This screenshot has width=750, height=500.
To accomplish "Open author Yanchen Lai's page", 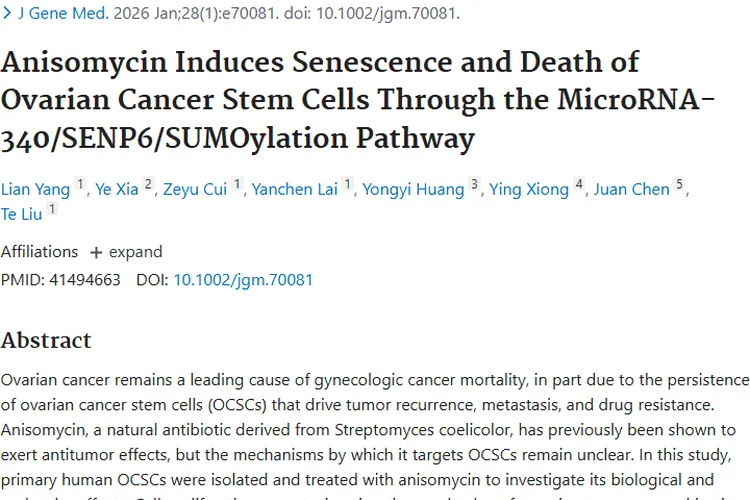I will (294, 190).
